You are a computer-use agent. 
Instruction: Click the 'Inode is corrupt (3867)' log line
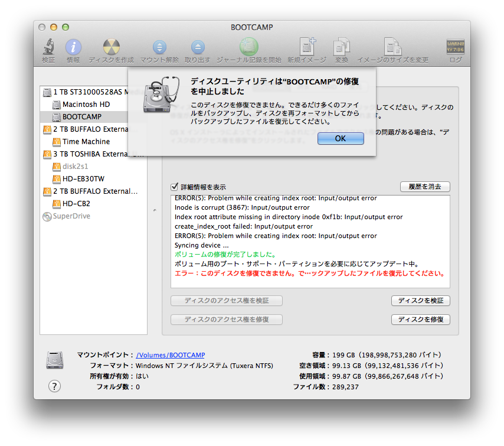242,207
